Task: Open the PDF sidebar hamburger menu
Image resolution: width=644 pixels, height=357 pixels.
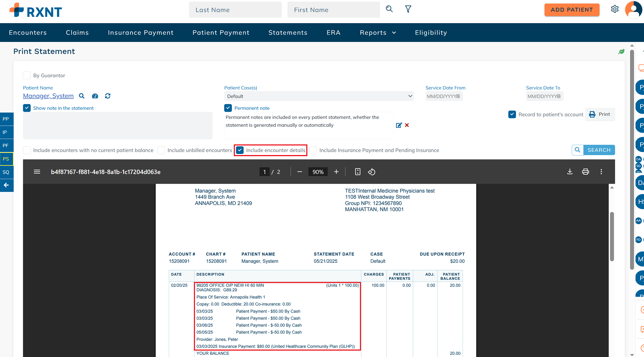Action: 37,172
